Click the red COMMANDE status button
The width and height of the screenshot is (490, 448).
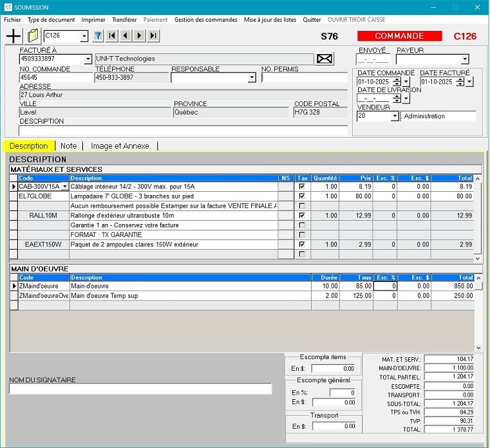pos(399,36)
